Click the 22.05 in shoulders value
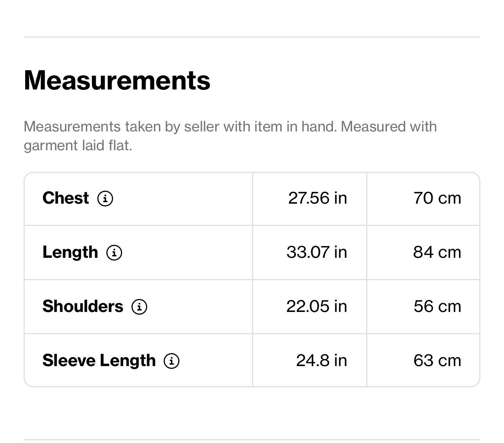 point(317,306)
